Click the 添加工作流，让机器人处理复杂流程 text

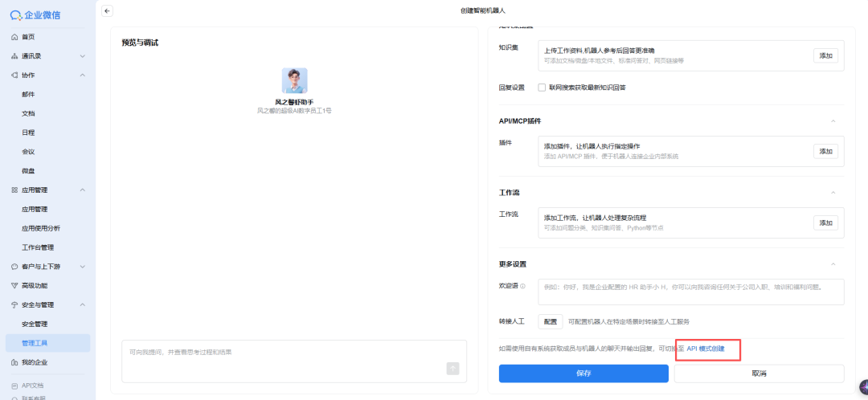click(595, 218)
